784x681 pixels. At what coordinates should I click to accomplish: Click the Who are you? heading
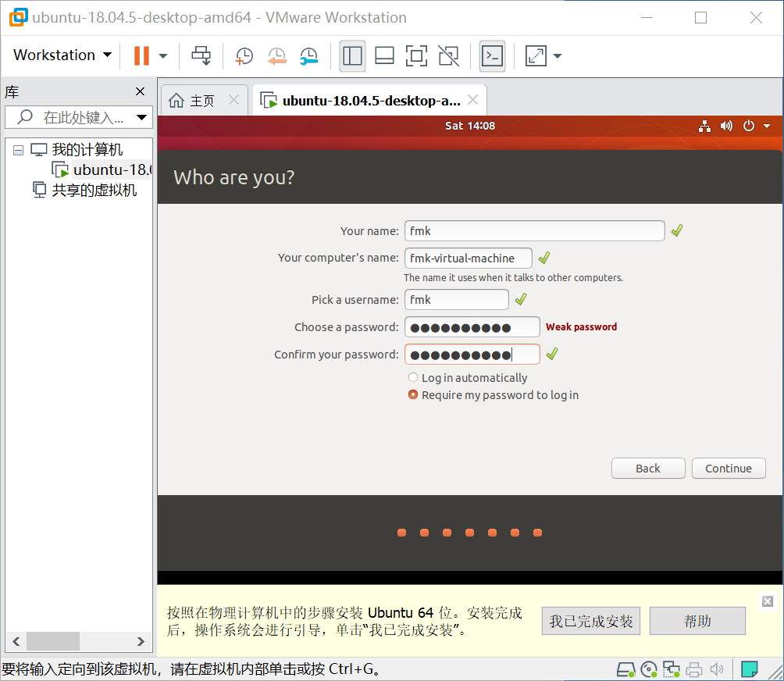click(x=234, y=177)
